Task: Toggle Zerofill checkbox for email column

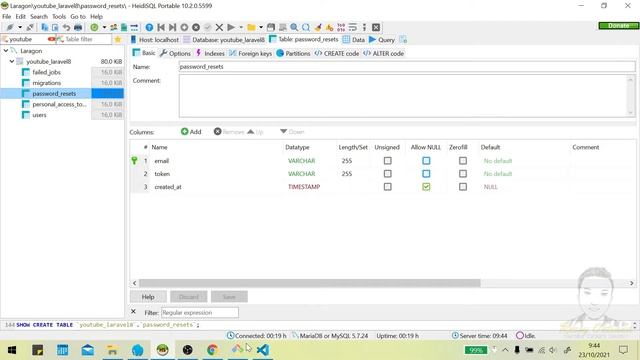Action: pyautogui.click(x=463, y=161)
